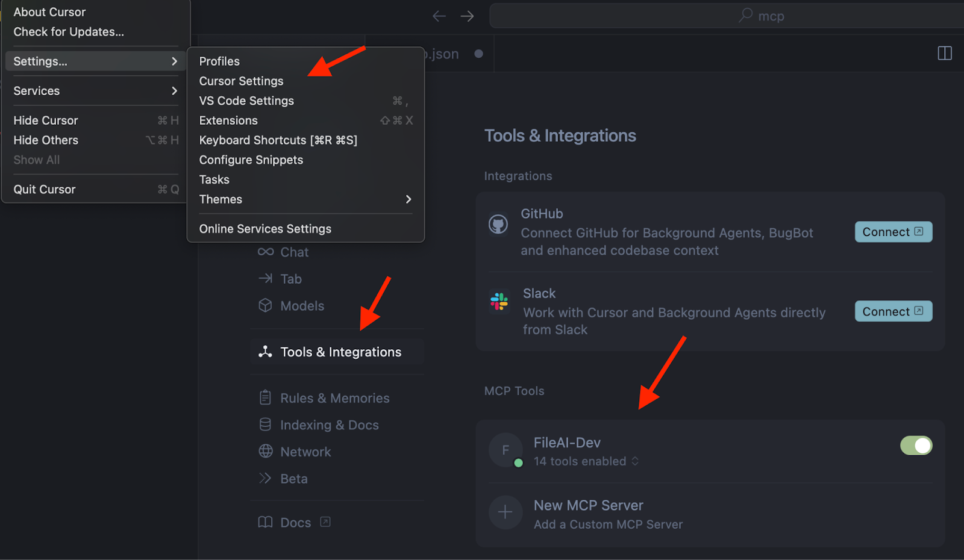Click the MCP Tools section heading
This screenshot has height=560, width=964.
(x=514, y=391)
